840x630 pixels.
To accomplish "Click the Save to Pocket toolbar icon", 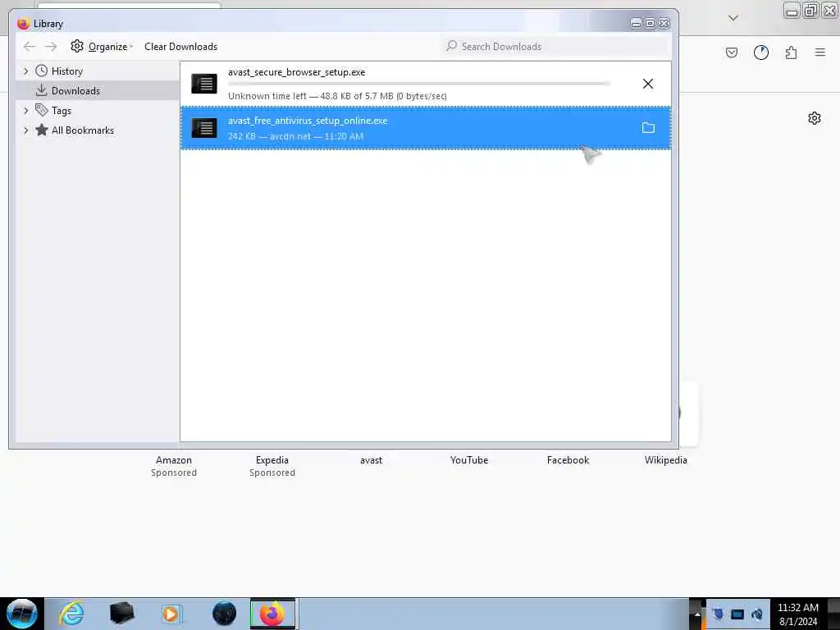I will [x=732, y=52].
